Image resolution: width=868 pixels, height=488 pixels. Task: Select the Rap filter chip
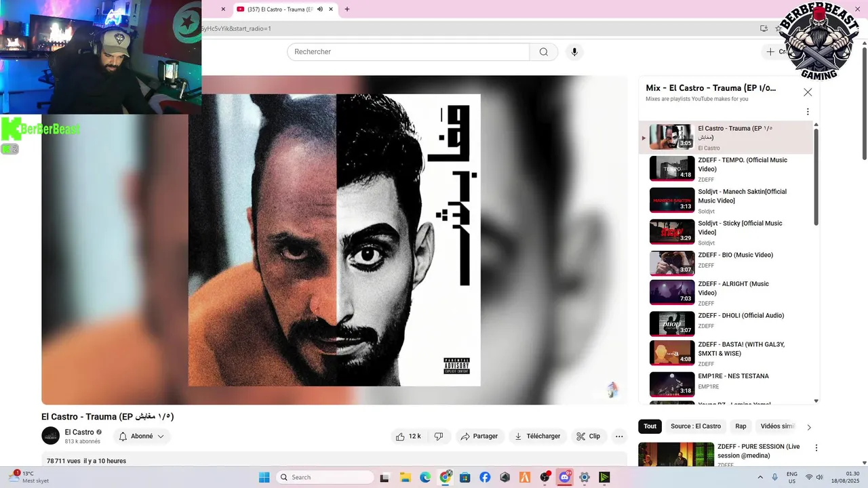741,426
